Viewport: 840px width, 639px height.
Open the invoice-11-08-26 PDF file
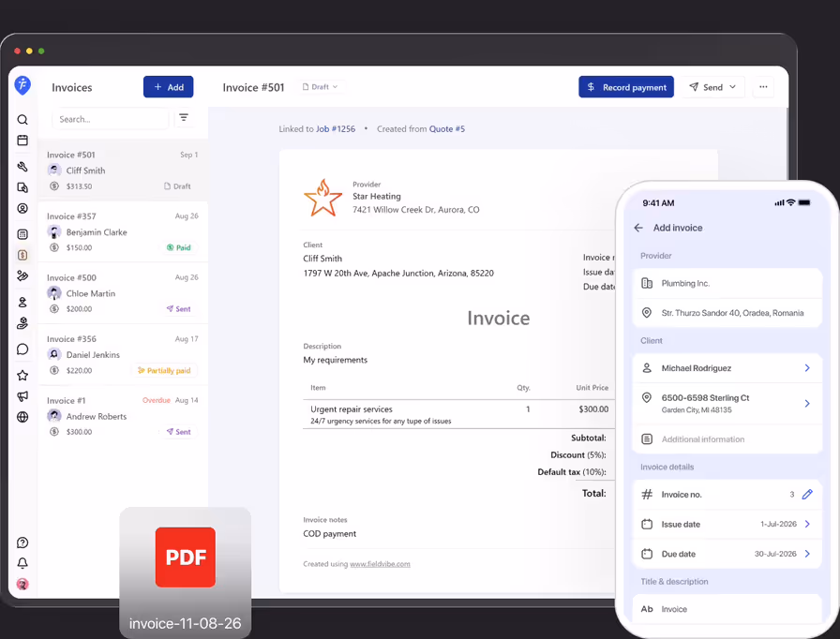click(x=186, y=572)
